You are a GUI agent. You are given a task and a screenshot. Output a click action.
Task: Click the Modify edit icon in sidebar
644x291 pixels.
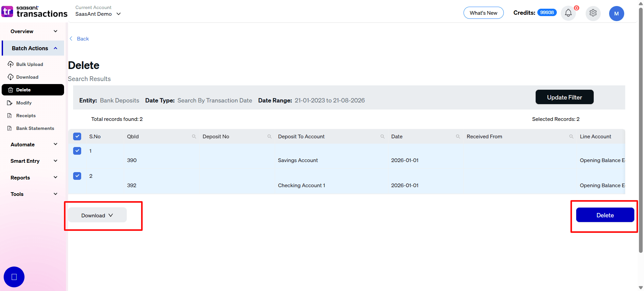click(x=10, y=103)
